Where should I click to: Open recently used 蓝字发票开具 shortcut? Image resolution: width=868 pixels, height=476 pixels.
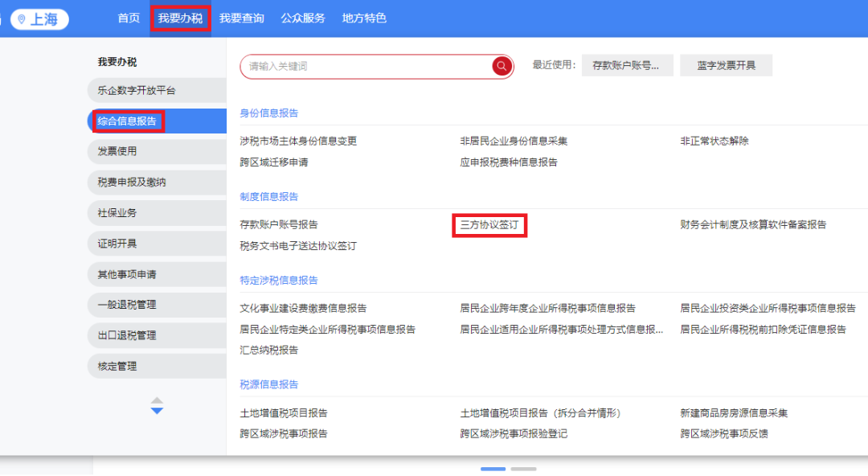[726, 66]
